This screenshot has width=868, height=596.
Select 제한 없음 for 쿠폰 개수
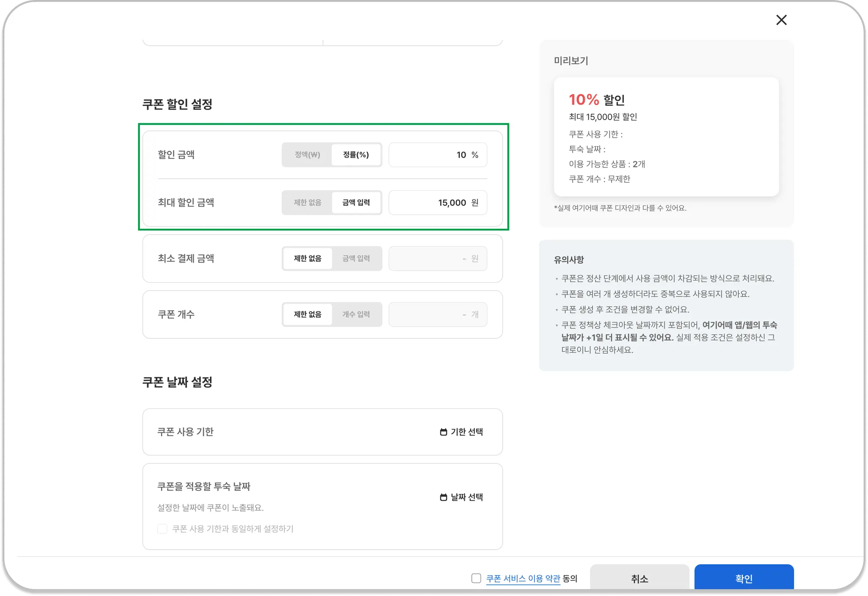[307, 314]
